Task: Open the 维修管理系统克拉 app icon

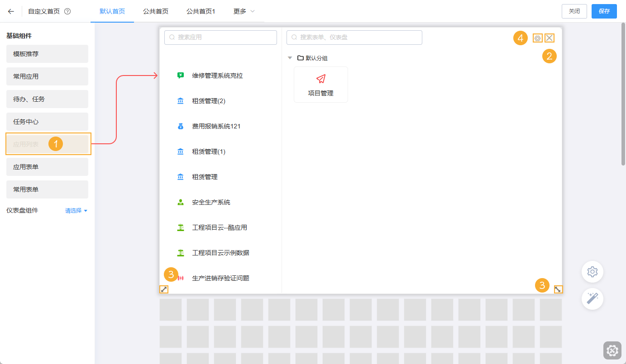Action: [x=180, y=76]
